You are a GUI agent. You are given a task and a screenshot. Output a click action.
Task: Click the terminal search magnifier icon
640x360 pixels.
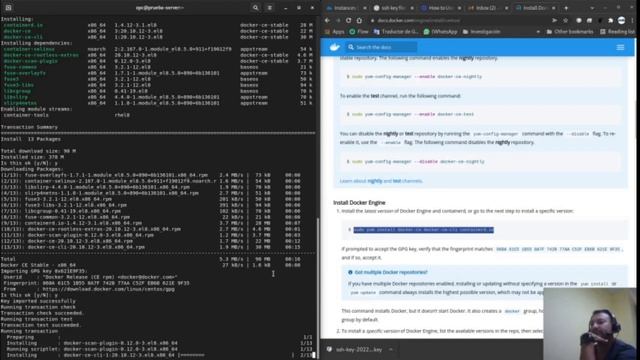[256, 7]
